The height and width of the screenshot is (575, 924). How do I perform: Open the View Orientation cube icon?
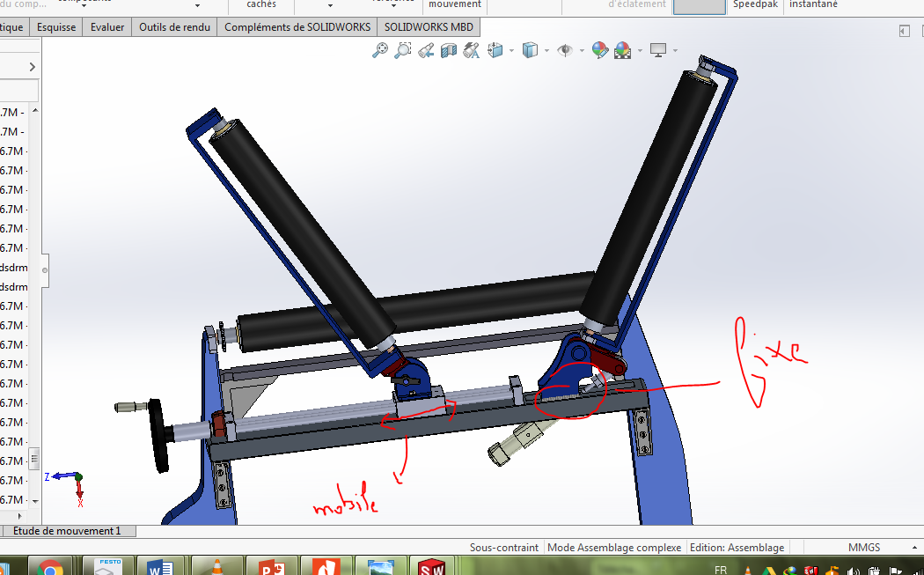495,51
